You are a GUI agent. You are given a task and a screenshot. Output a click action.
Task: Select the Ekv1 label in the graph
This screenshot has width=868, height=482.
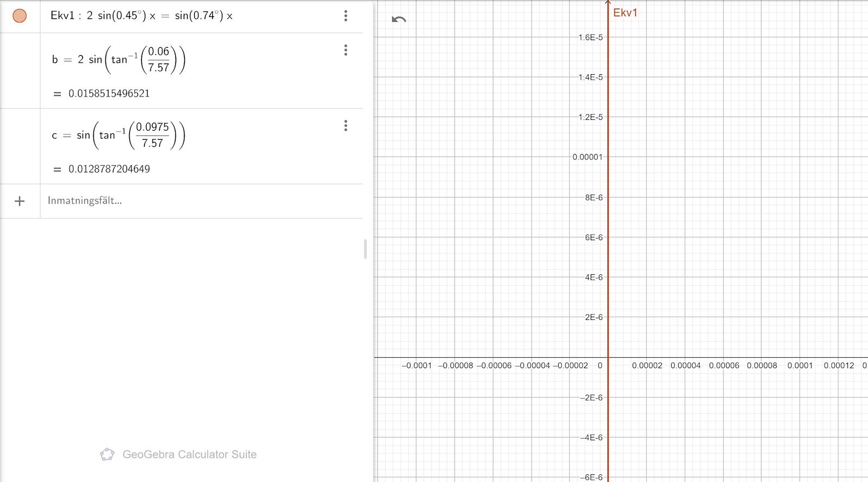pos(625,12)
